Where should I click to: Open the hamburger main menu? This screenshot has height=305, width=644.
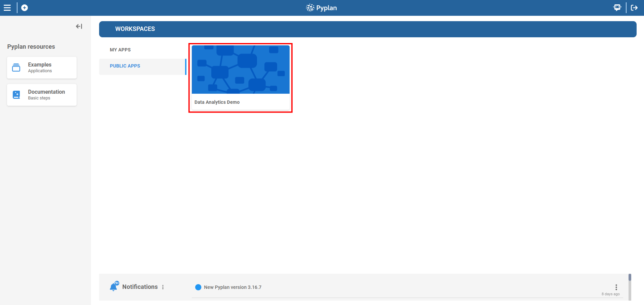[x=7, y=8]
